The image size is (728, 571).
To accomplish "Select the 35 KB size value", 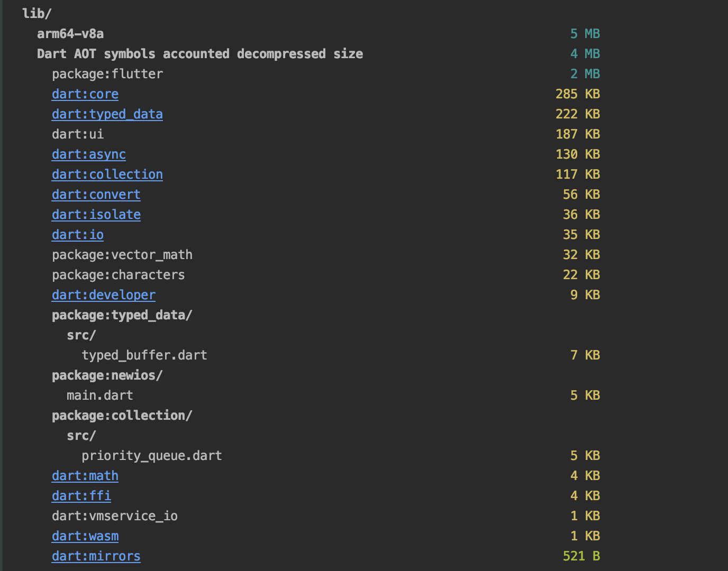I will (x=581, y=235).
